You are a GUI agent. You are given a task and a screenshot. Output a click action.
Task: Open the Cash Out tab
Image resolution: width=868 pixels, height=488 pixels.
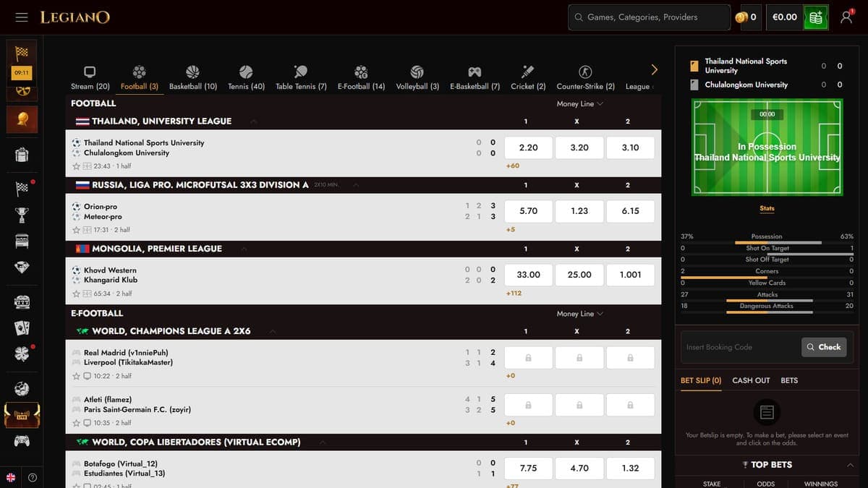(751, 380)
